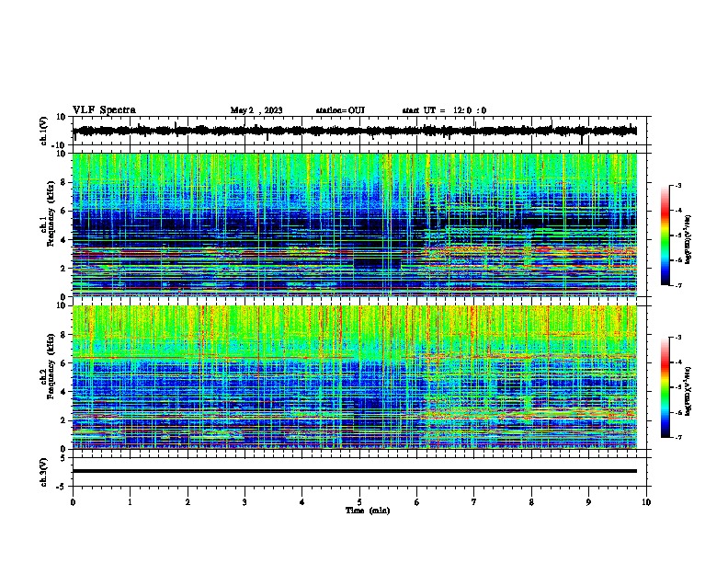Click the "1" minute tick on the time axis
The image size is (728, 563).
[x=130, y=502]
